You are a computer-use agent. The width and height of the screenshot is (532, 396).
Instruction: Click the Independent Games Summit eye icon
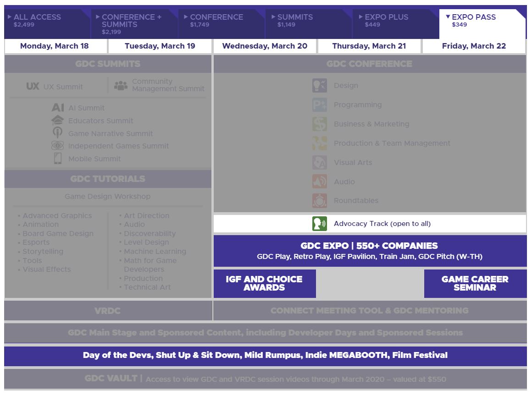[58, 146]
